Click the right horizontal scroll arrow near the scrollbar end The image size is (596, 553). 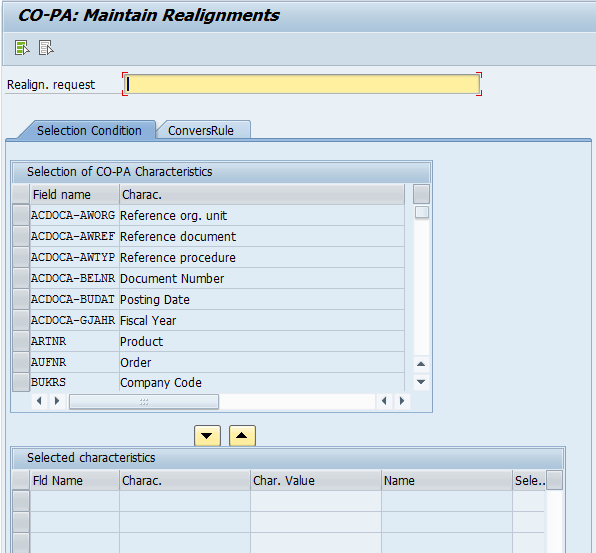[401, 401]
